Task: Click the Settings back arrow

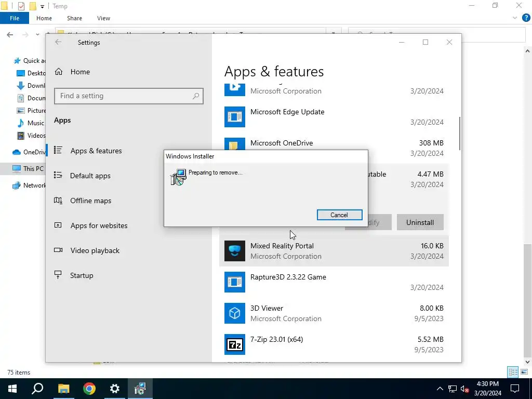Action: 58,42
